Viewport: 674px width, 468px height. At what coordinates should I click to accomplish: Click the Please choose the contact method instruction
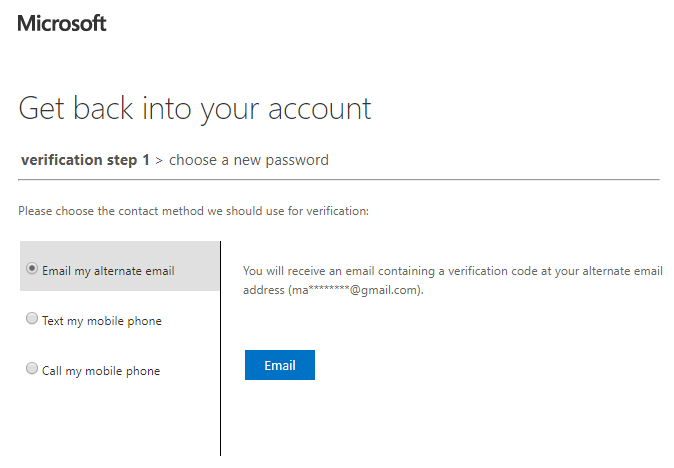193,211
